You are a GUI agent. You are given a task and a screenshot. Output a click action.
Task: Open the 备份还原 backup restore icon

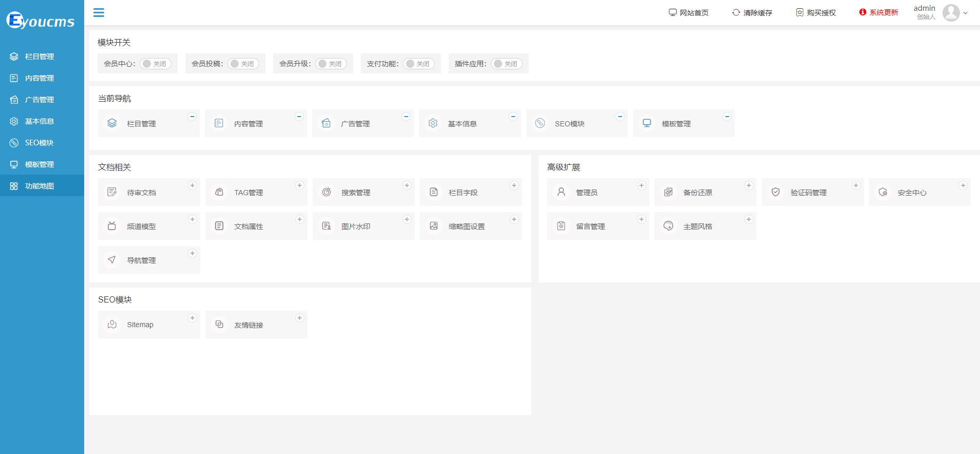pyautogui.click(x=668, y=192)
